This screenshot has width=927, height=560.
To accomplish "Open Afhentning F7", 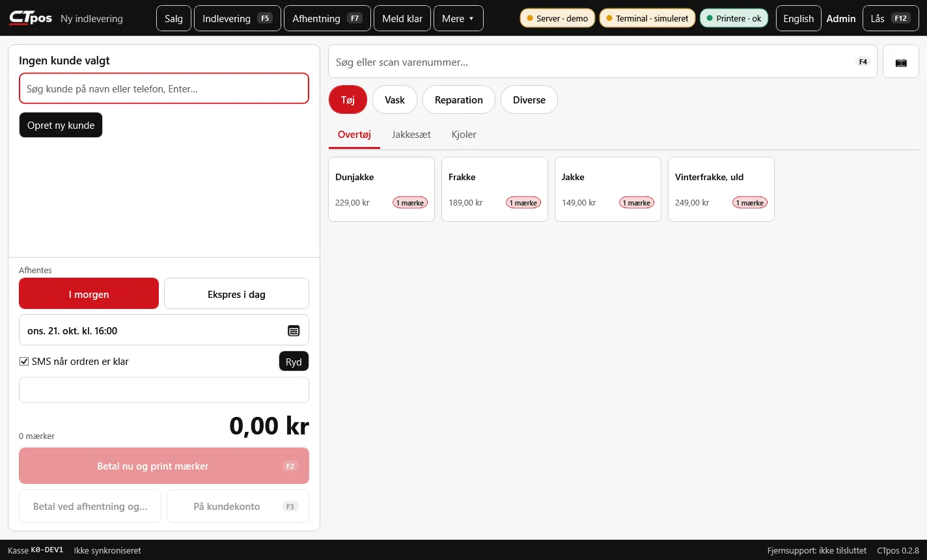I will click(x=327, y=18).
